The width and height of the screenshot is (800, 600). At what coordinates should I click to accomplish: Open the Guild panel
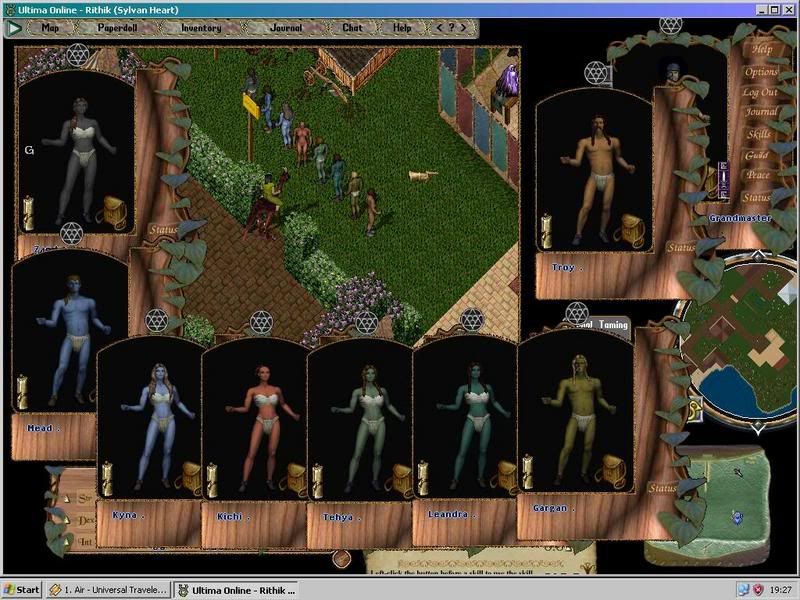[x=757, y=155]
